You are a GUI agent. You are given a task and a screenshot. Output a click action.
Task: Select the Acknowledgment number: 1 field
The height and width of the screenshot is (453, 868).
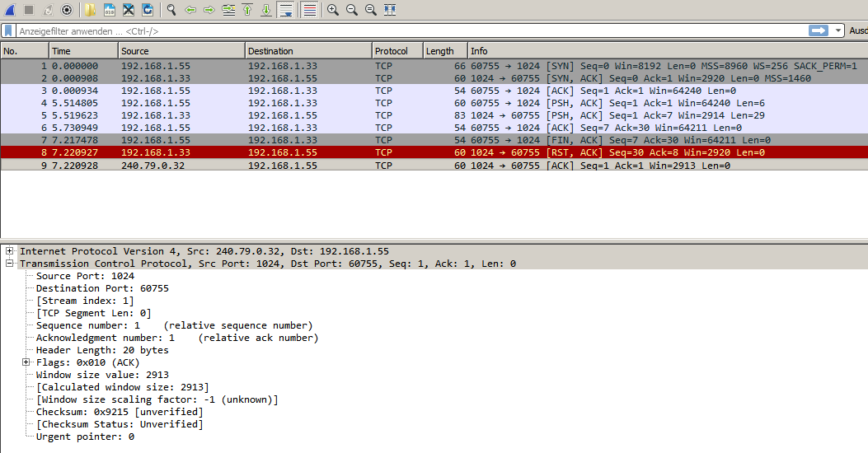click(177, 338)
